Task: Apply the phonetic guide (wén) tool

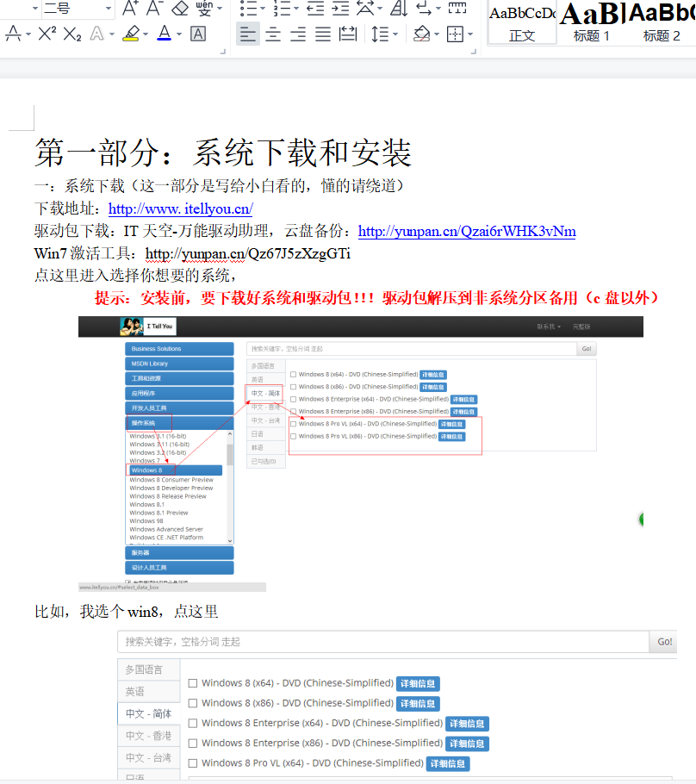Action: pos(204,8)
